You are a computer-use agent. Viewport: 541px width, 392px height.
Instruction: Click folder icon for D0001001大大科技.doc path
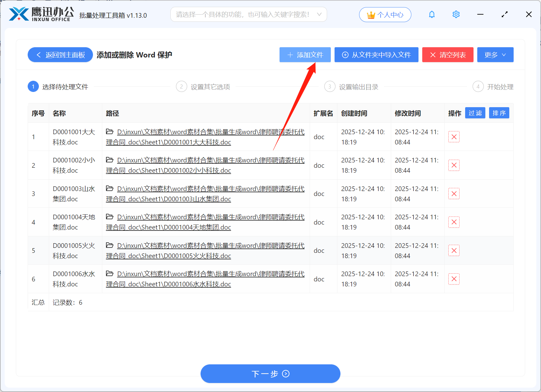click(109, 132)
